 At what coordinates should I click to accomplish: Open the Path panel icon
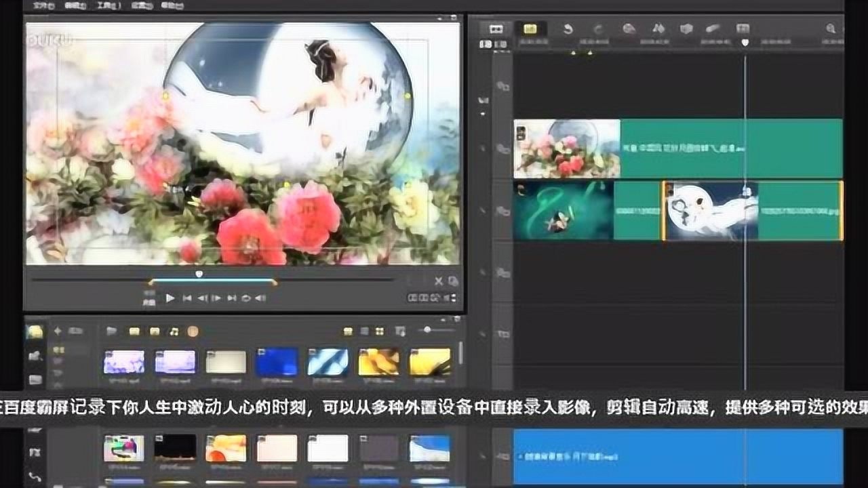[35, 476]
